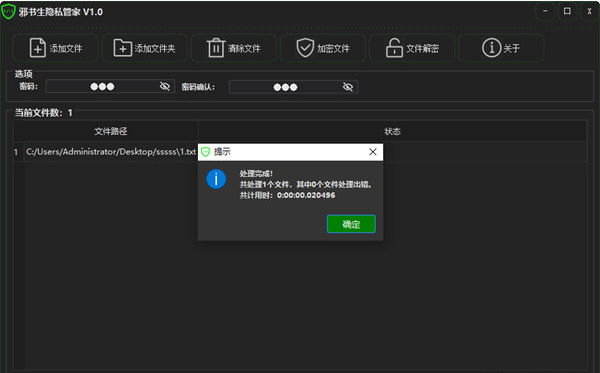Confirm dialog with green 确定 button
The width and height of the screenshot is (600, 373).
(x=351, y=224)
